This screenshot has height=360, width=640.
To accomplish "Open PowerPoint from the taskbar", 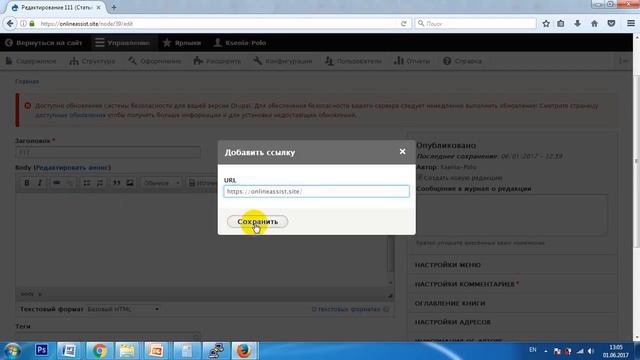I will pos(156,351).
